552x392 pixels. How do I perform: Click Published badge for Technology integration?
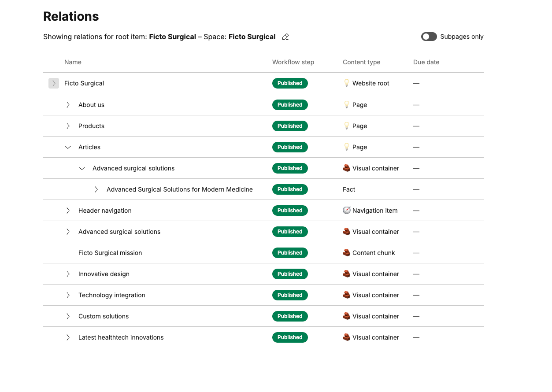click(x=290, y=295)
